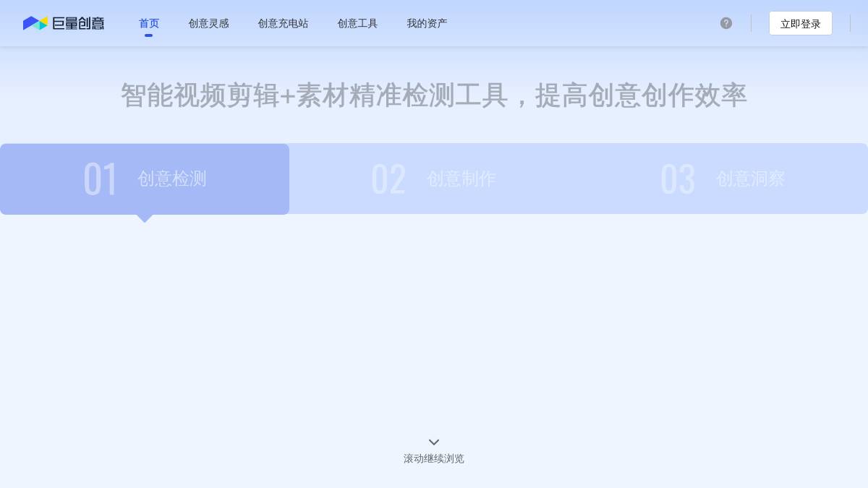Open the help question-mark icon
Screen dimensions: 868x488
point(726,23)
